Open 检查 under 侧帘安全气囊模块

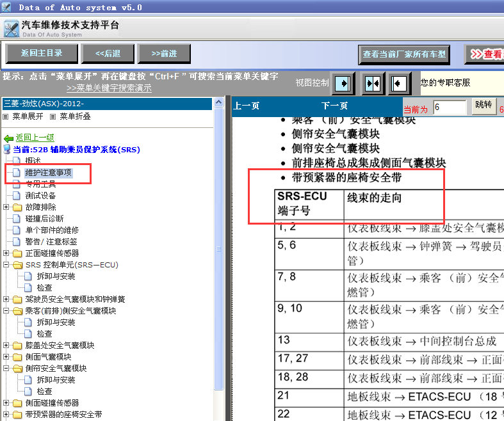click(x=44, y=392)
